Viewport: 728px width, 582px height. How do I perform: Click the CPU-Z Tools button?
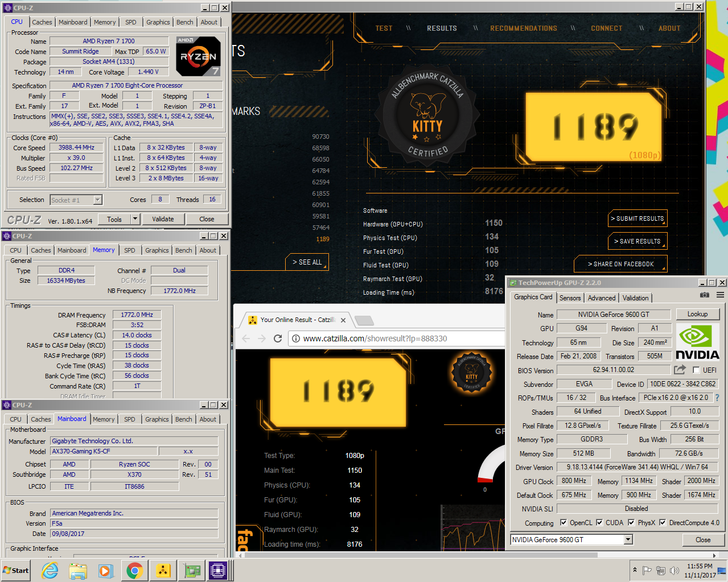(x=114, y=219)
